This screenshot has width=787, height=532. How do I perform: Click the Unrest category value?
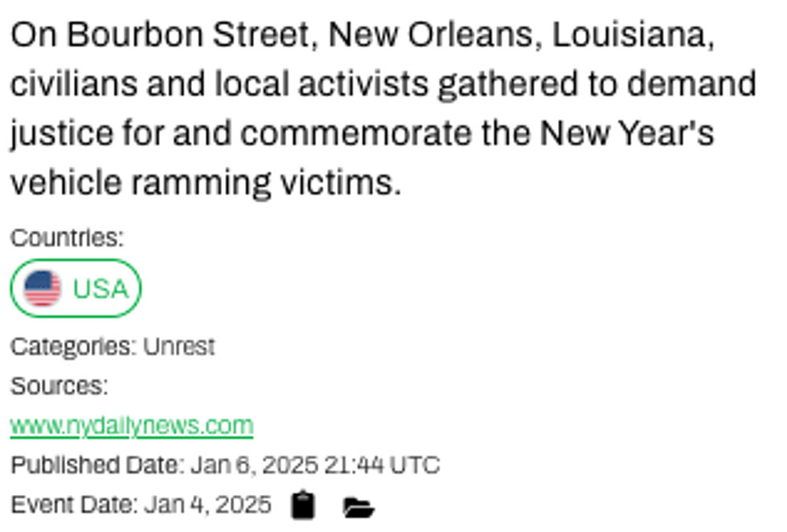tap(178, 346)
